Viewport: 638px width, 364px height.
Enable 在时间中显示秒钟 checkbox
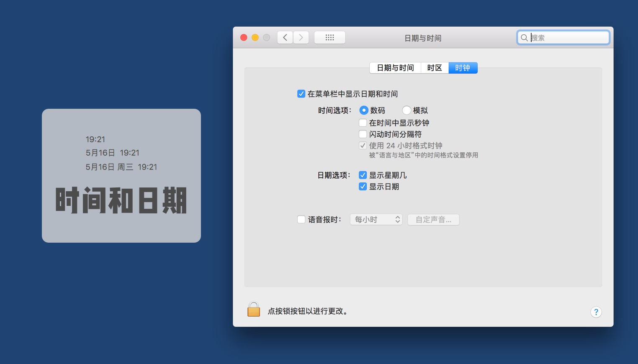pyautogui.click(x=363, y=123)
